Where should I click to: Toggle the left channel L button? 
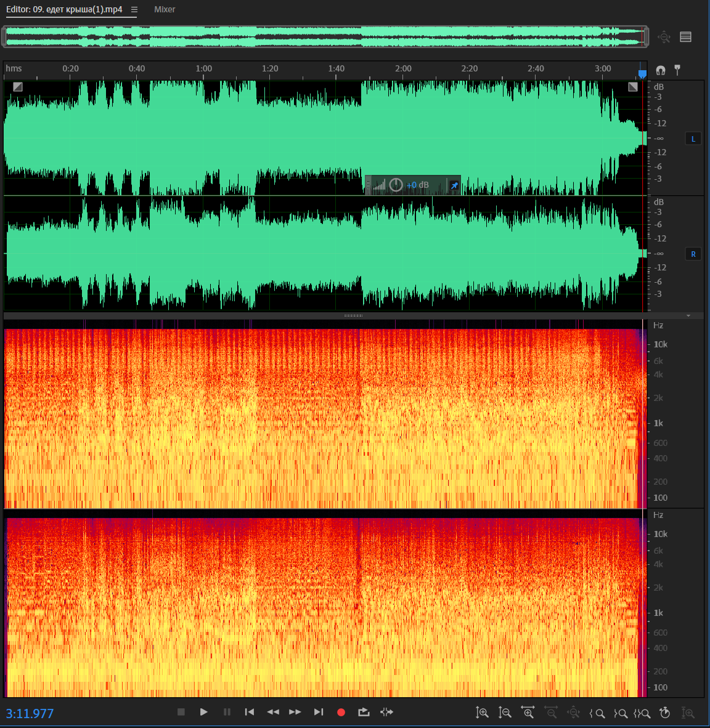click(x=693, y=139)
